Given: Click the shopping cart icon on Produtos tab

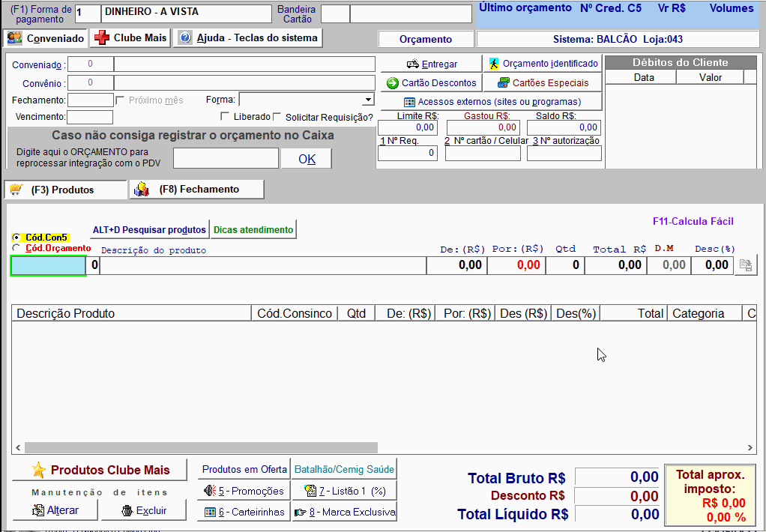Looking at the screenshot, I should [x=16, y=190].
